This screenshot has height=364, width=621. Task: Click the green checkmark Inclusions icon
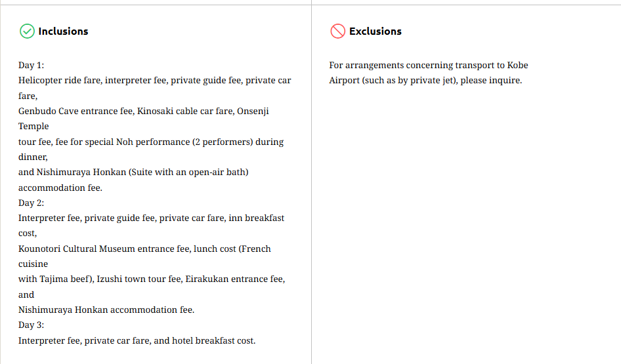27,31
